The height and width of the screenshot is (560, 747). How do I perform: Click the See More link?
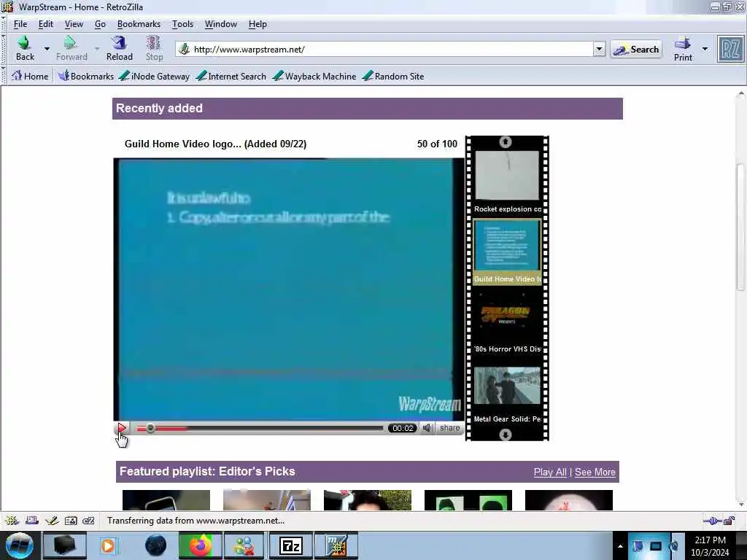coord(595,472)
